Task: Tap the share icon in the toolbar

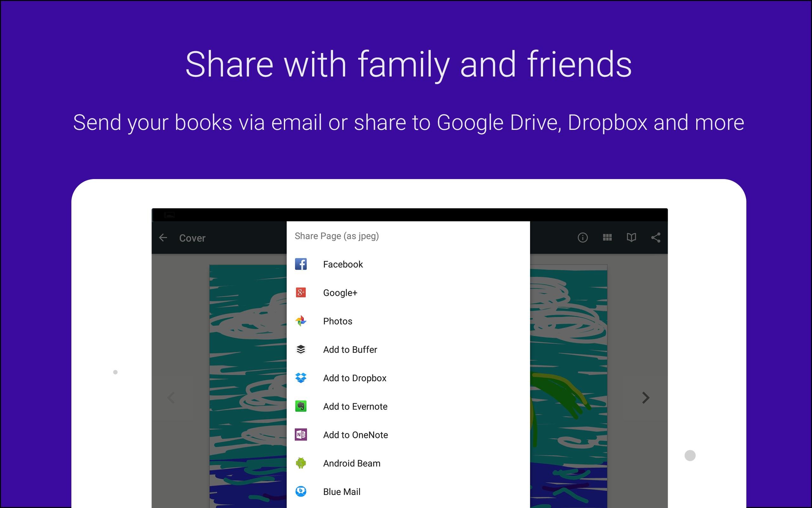Action: click(x=656, y=237)
